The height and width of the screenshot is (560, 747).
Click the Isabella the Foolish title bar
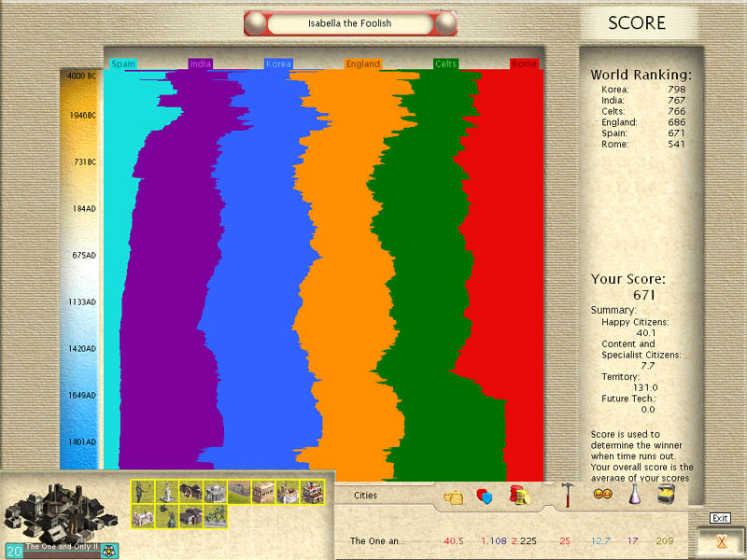(x=351, y=23)
